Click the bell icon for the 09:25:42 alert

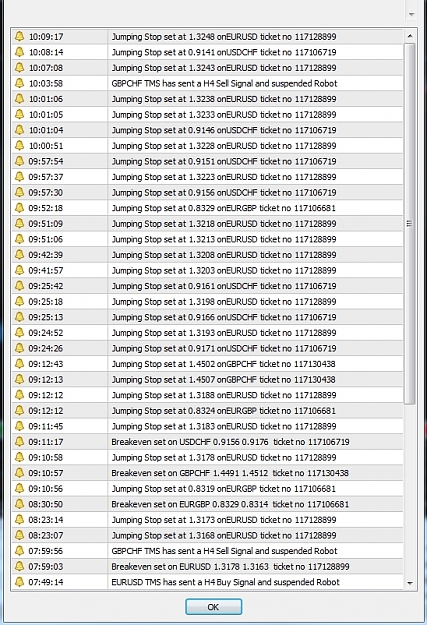pyautogui.click(x=19, y=286)
